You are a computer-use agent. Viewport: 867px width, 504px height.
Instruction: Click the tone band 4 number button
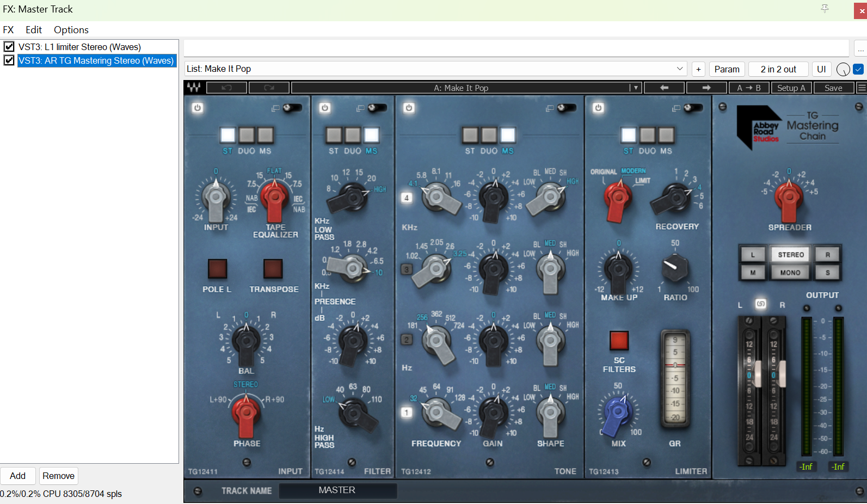(407, 198)
